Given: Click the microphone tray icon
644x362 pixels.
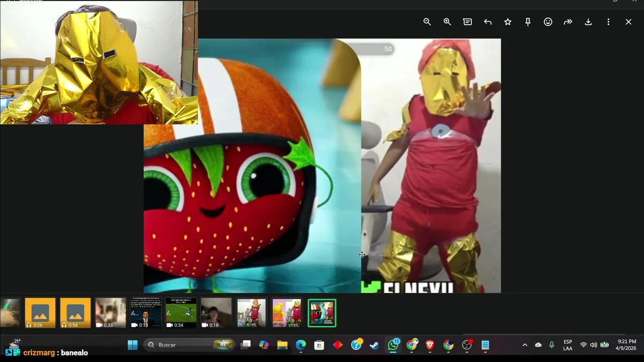Looking at the screenshot, I should 552,345.
